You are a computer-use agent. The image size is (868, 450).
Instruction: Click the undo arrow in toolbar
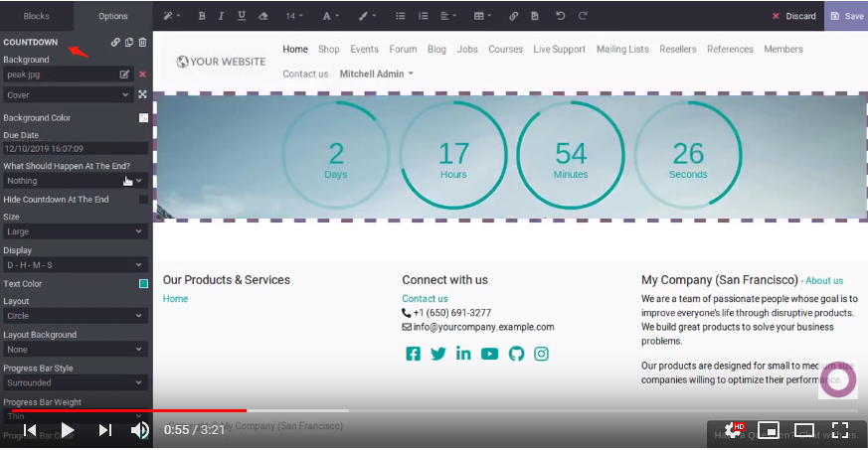click(560, 16)
